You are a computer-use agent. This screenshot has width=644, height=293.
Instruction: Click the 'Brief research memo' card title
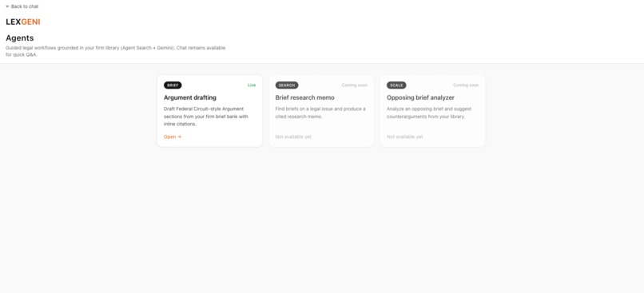pos(304,97)
